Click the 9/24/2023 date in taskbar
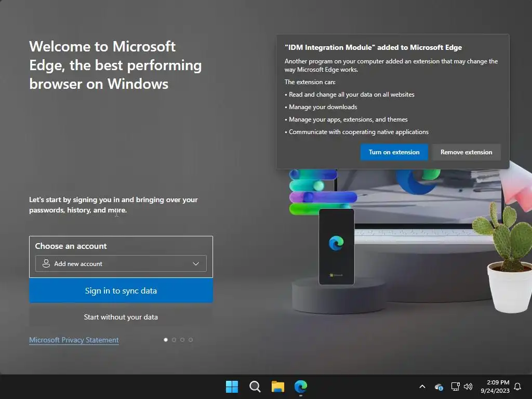Image resolution: width=532 pixels, height=399 pixels. (x=495, y=391)
